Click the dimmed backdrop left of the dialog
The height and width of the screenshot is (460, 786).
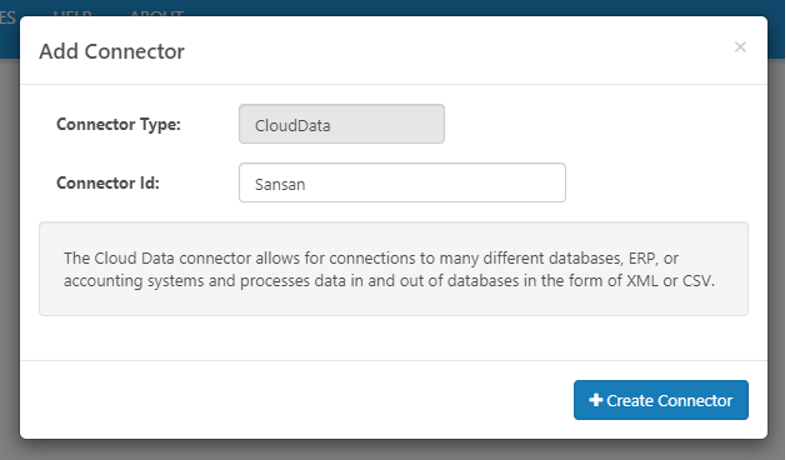9,250
